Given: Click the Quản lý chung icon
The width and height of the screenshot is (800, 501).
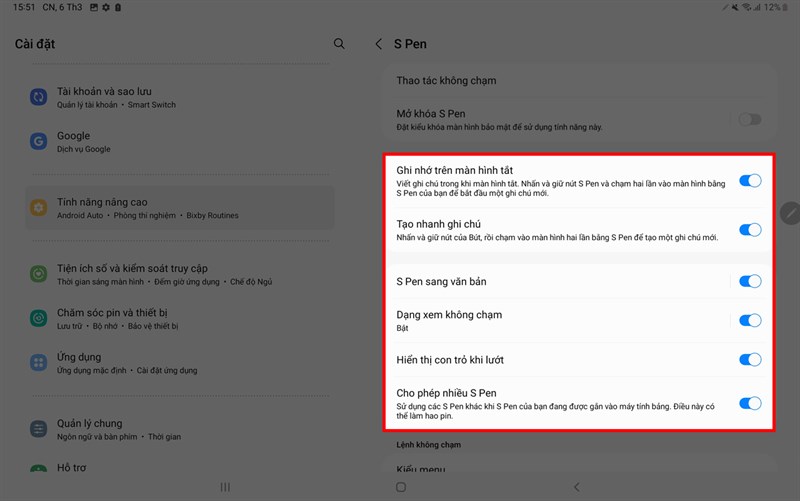Looking at the screenshot, I should pyautogui.click(x=38, y=429).
